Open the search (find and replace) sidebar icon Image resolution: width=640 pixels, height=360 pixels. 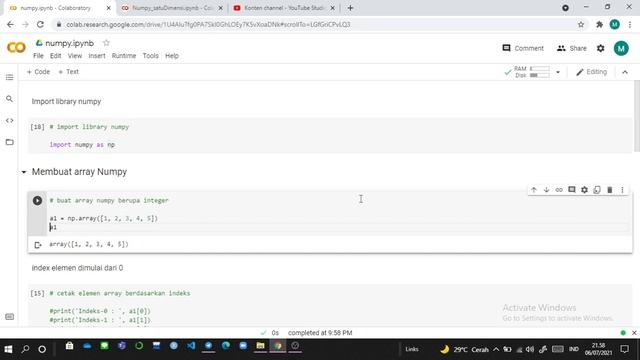tap(9, 99)
